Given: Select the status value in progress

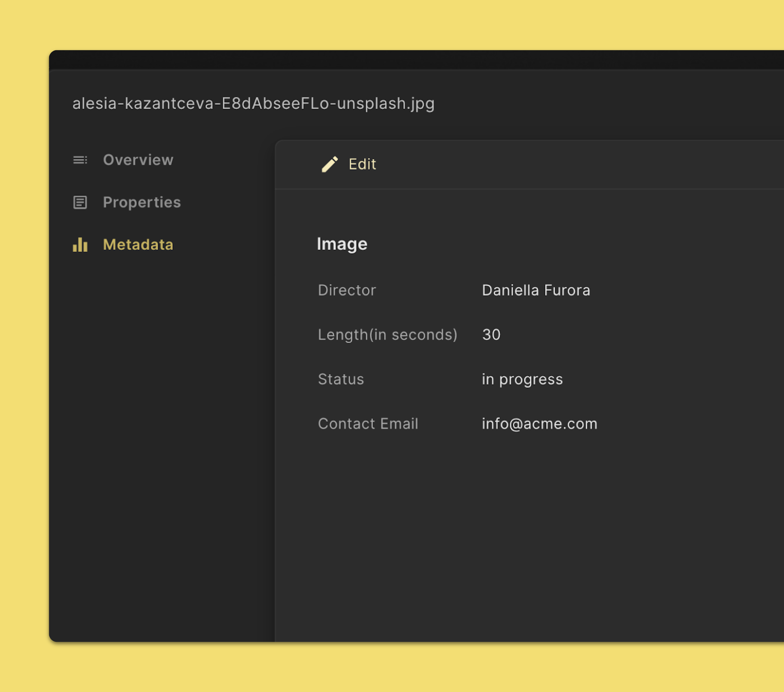Looking at the screenshot, I should 522,380.
